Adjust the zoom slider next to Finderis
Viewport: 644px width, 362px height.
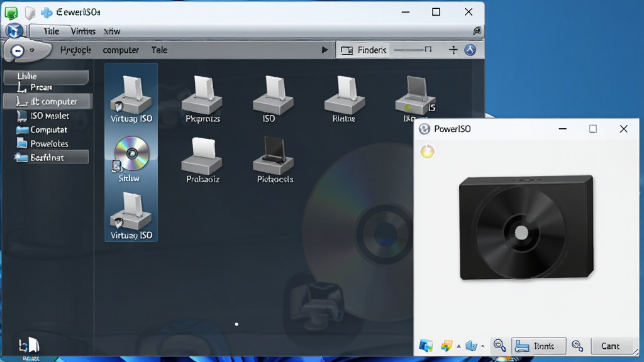click(413, 50)
